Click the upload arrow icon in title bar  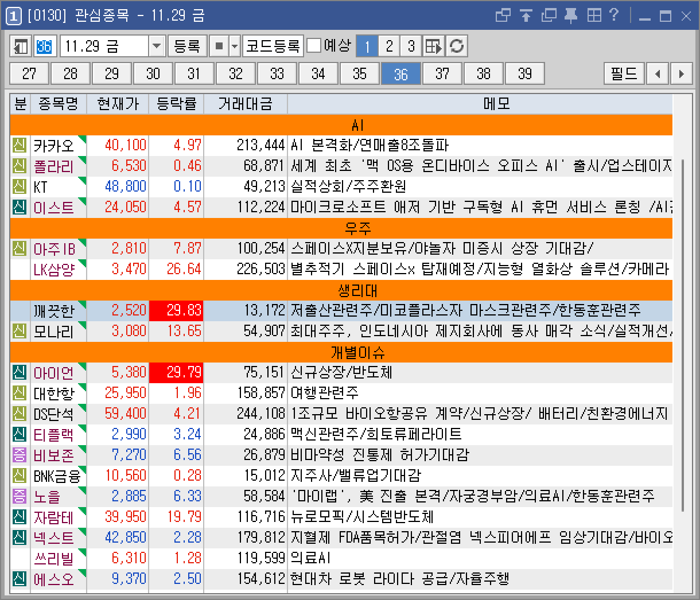click(x=526, y=15)
